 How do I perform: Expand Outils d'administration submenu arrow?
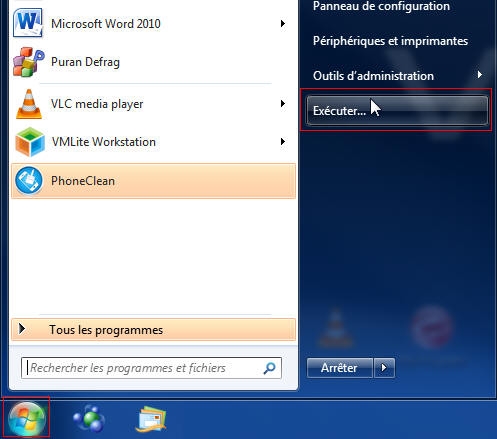[480, 75]
